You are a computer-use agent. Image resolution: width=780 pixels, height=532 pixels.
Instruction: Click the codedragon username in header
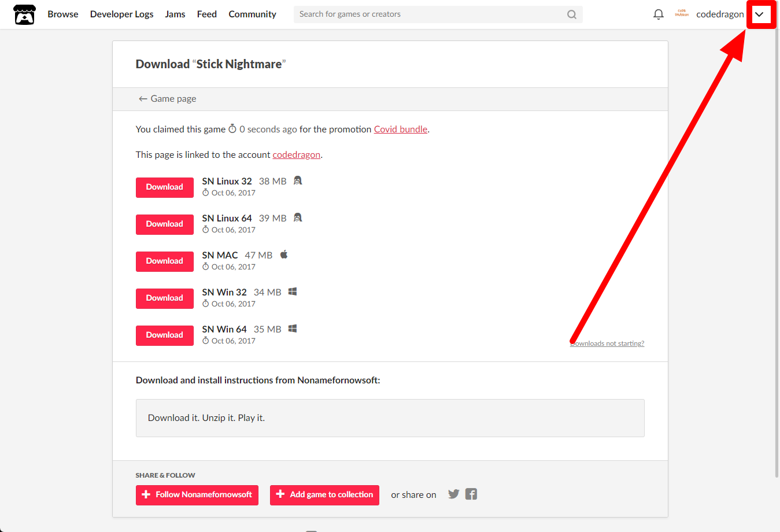(720, 14)
